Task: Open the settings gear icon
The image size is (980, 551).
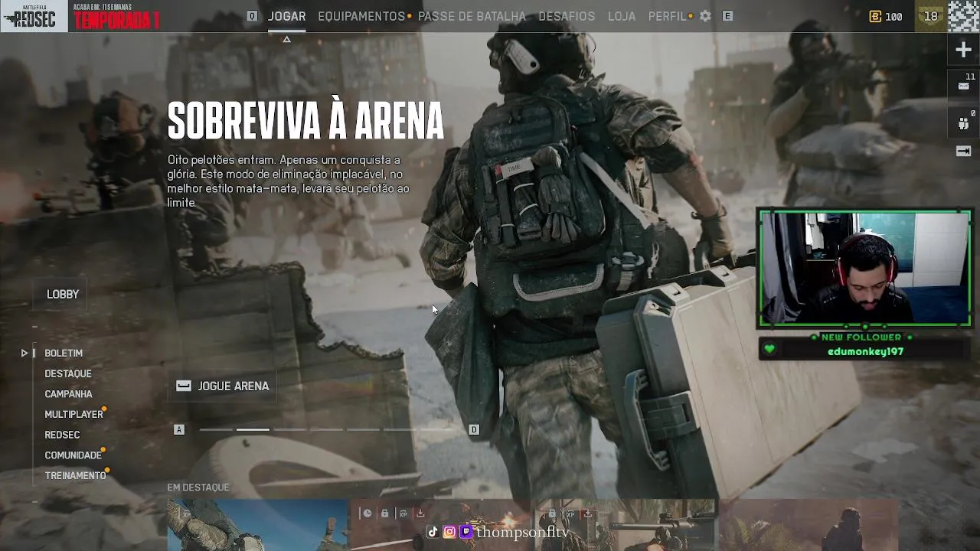Action: click(705, 16)
